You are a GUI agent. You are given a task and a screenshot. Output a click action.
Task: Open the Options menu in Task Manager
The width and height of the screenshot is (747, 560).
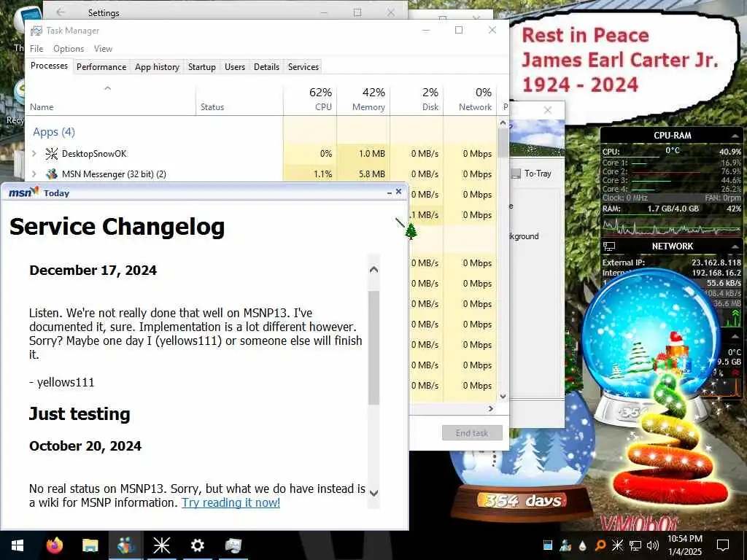(x=69, y=49)
